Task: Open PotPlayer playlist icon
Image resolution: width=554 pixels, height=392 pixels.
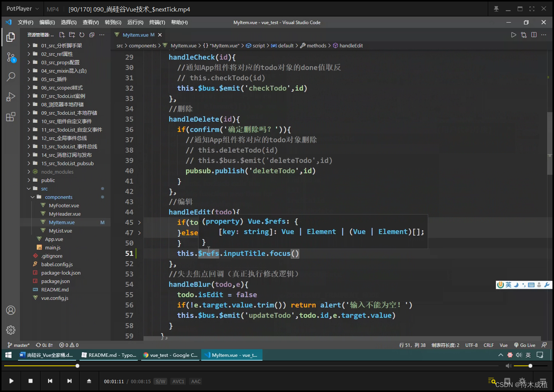Action: pos(543,381)
